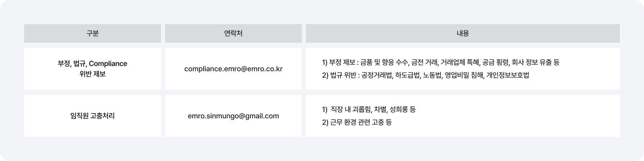Viewport: 644px width, 161px height.
Task: Click the 연락처 column header
Action: click(x=233, y=33)
